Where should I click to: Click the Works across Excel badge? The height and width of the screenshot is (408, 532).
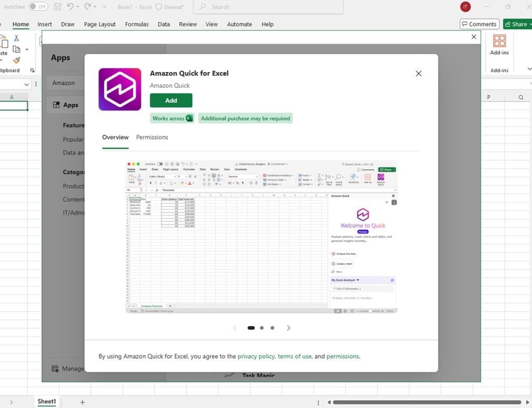(x=172, y=118)
